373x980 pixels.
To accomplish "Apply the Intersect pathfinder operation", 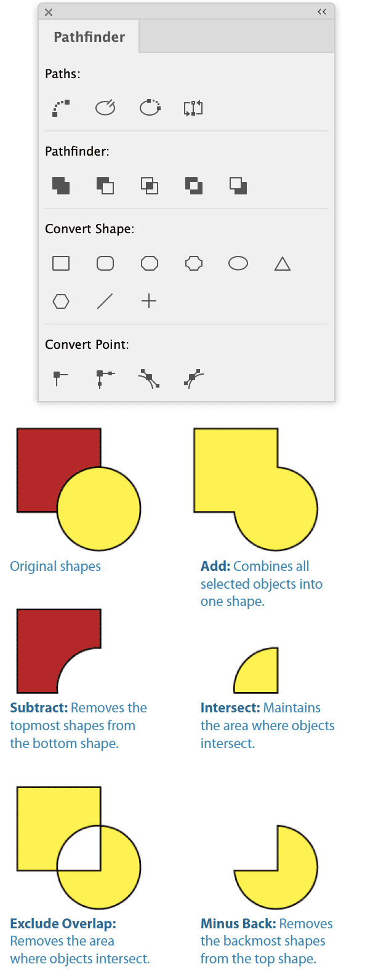I will (x=150, y=185).
